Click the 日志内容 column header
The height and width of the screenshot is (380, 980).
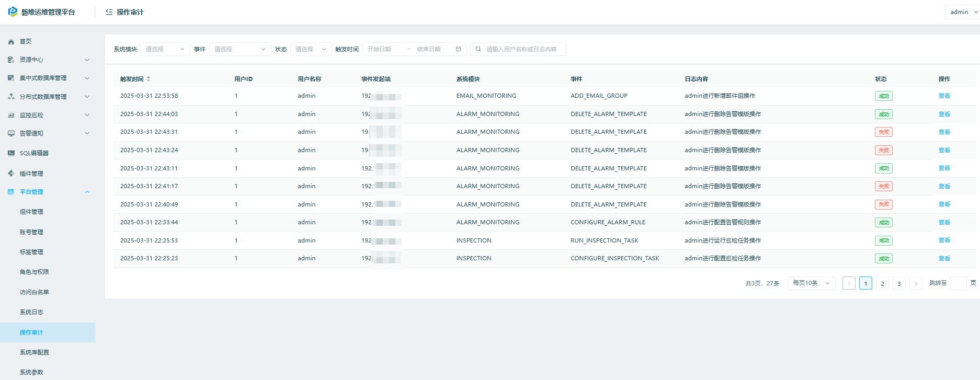(697, 79)
